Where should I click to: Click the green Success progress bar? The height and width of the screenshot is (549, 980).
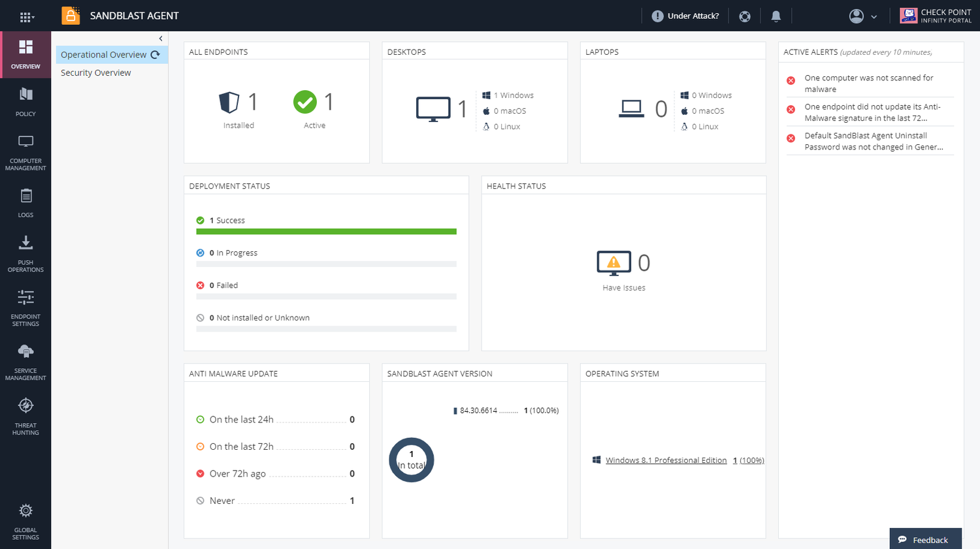coord(326,231)
